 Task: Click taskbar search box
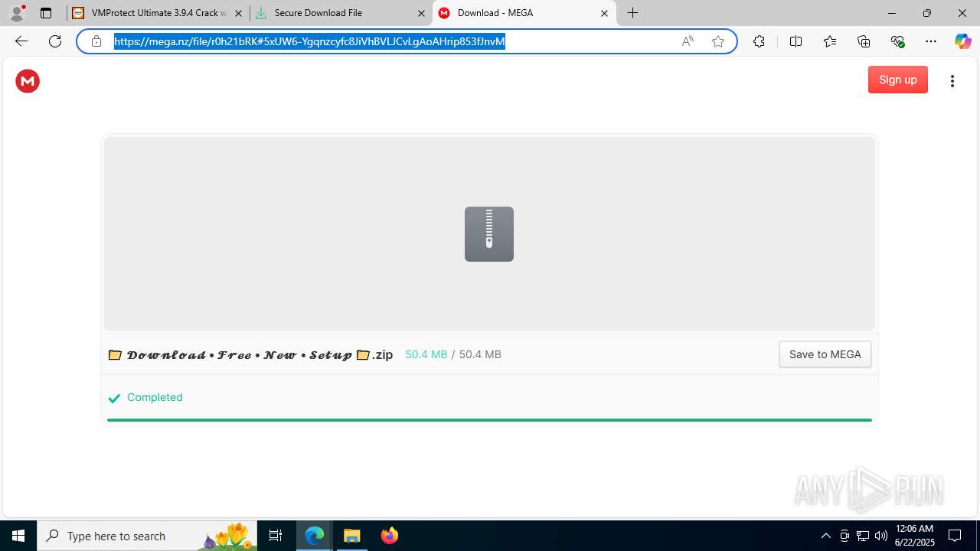pyautogui.click(x=147, y=536)
